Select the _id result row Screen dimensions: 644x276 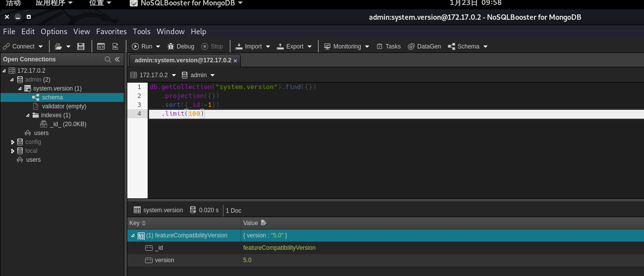(x=385, y=248)
